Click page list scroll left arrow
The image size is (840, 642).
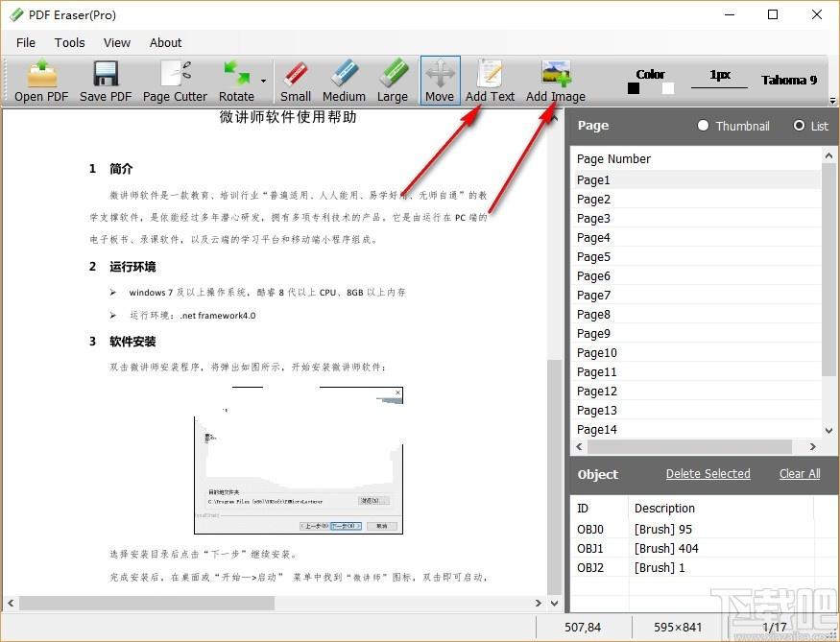pos(579,446)
